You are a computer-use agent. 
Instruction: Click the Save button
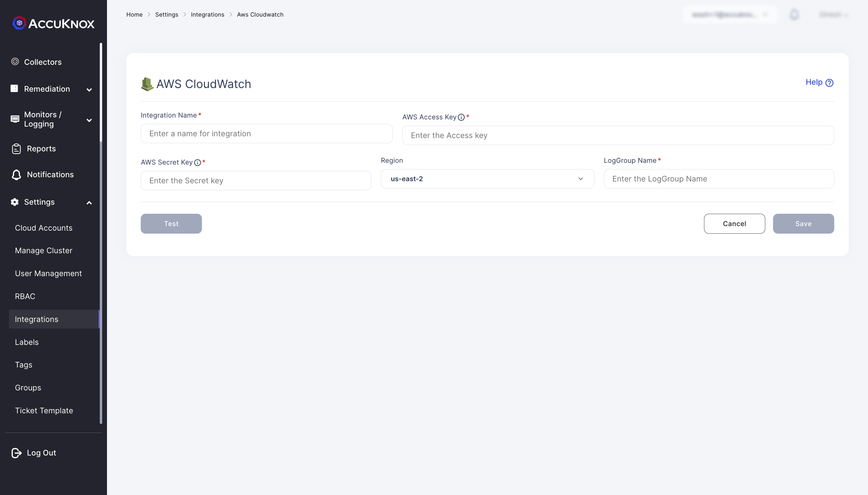(803, 224)
